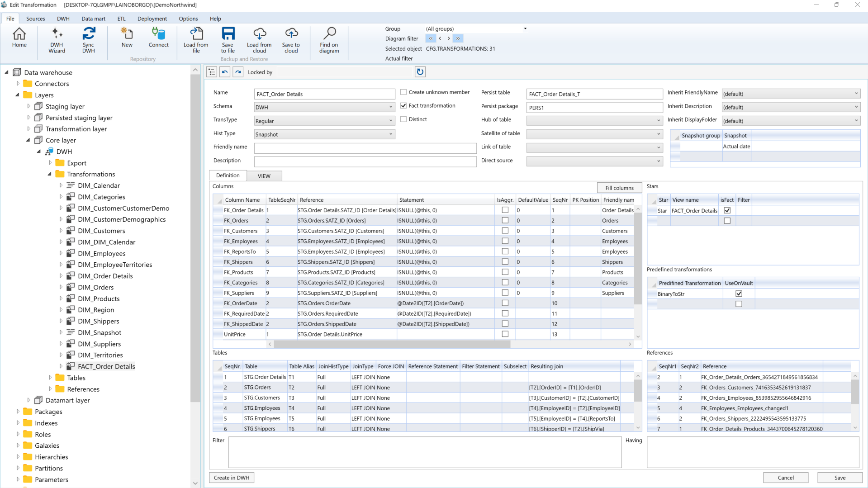Click the Save button
Screen dimensions: 868x488
click(x=840, y=478)
